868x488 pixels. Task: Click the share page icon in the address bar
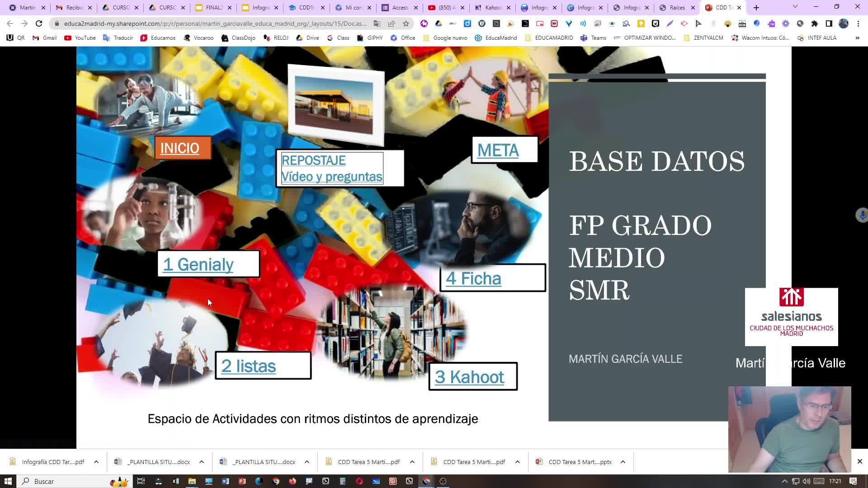coord(392,23)
